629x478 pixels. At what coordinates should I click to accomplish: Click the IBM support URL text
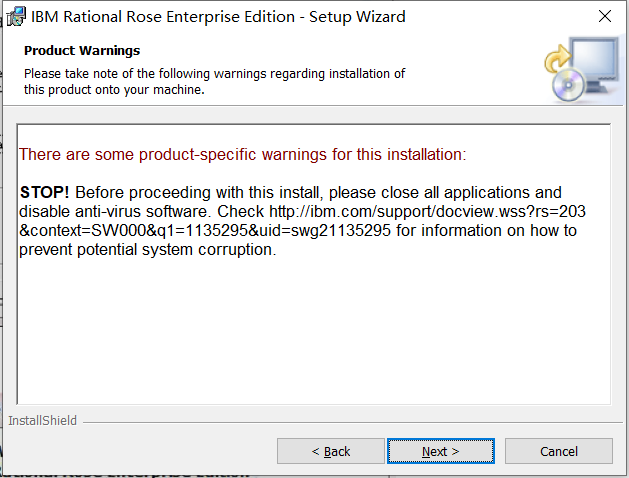pyautogui.click(x=302, y=221)
